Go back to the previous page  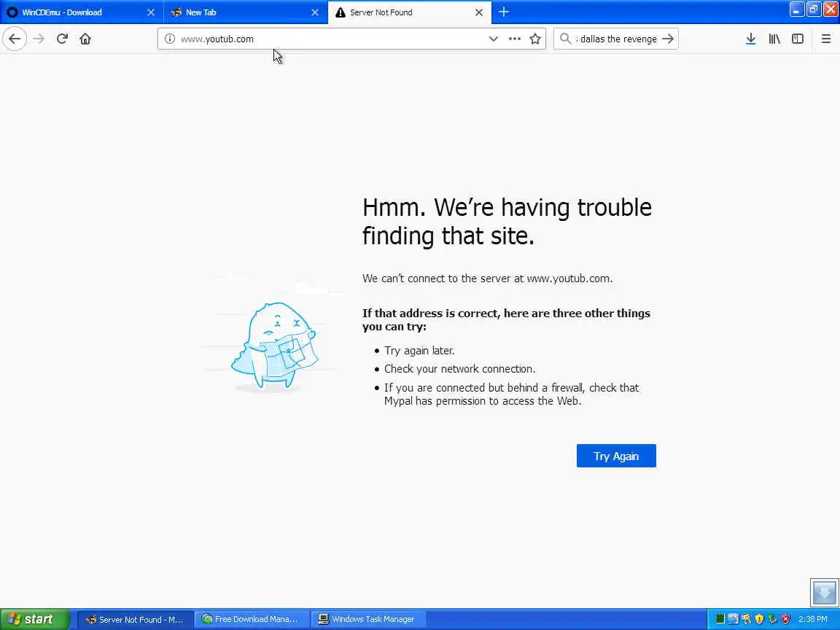[x=15, y=39]
